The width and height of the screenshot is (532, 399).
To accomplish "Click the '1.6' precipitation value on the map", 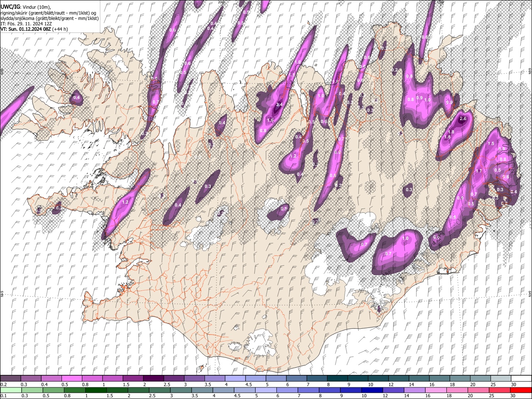I will coord(270,120).
